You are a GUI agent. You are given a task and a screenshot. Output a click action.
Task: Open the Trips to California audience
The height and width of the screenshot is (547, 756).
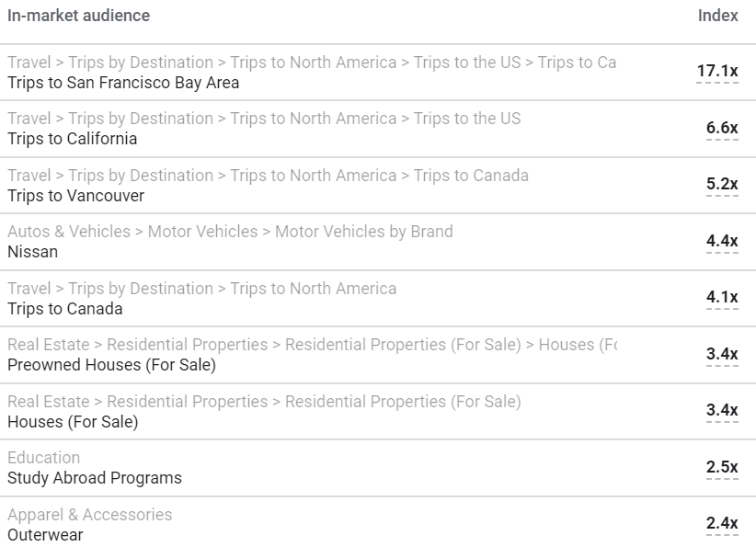point(73,139)
